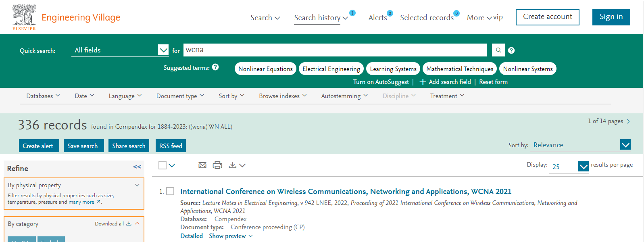Collapse By category section chevron
Screen dimensions: 644x242
pos(137,223)
